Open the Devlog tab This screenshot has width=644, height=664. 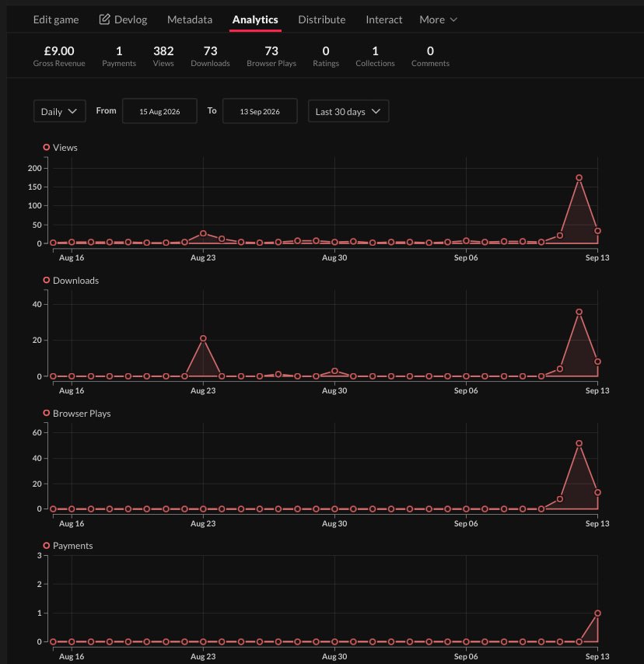coord(123,19)
